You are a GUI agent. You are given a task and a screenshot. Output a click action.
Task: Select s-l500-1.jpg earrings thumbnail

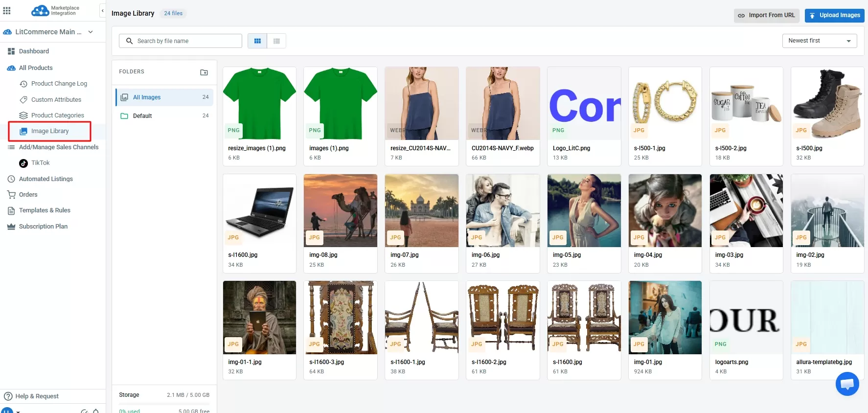coord(665,103)
